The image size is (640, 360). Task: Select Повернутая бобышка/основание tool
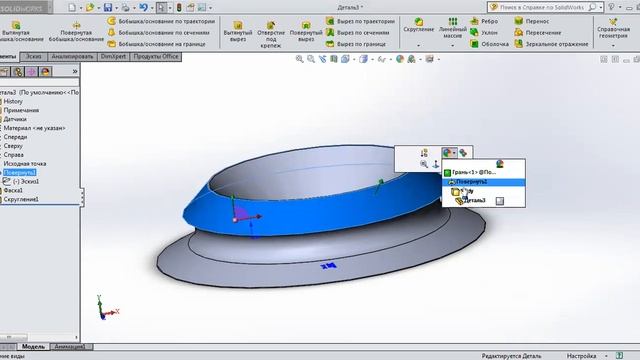coord(76,32)
